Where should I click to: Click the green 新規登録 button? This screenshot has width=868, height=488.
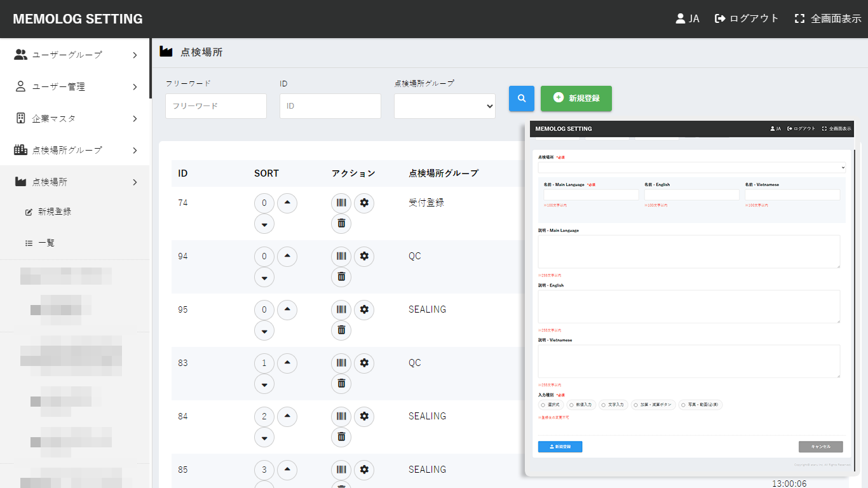pos(576,98)
